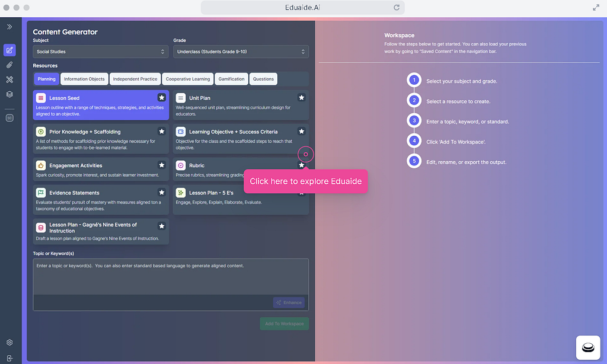The width and height of the screenshot is (607, 364).
Task: Open the Grade dropdown showing Underclass
Action: [x=241, y=52]
